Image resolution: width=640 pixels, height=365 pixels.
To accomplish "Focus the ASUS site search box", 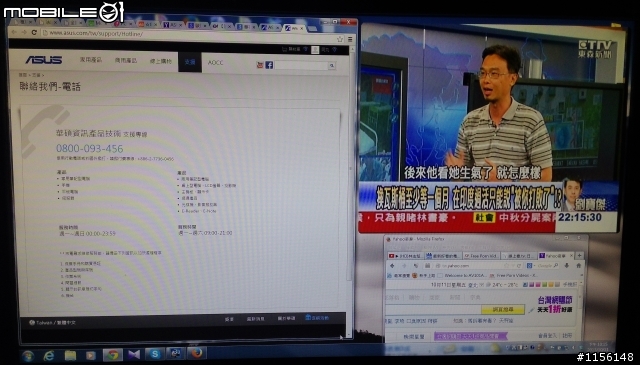I will pyautogui.click(x=302, y=65).
